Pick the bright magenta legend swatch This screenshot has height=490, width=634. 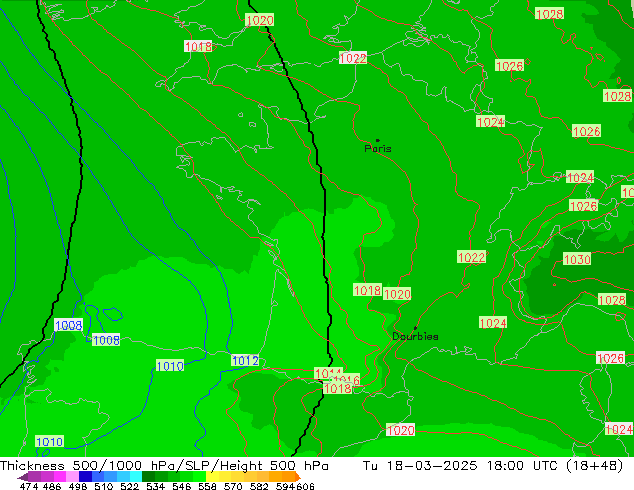pyautogui.click(x=59, y=476)
